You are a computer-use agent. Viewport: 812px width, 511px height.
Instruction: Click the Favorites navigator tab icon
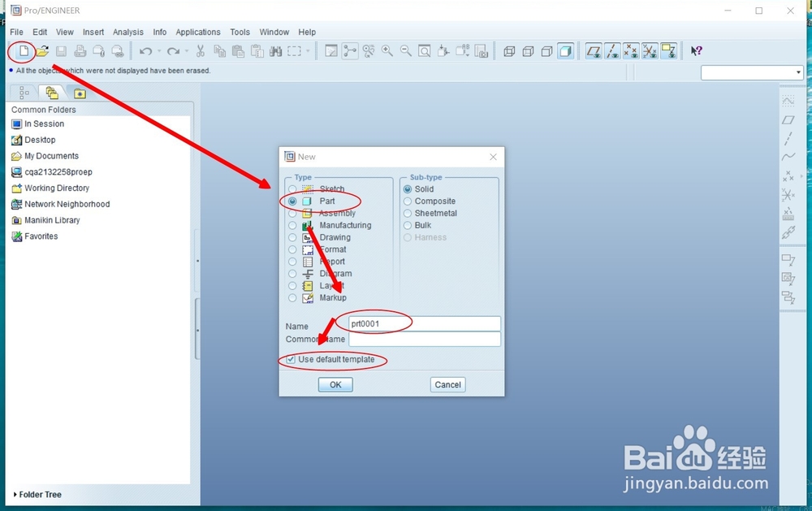pyautogui.click(x=80, y=93)
